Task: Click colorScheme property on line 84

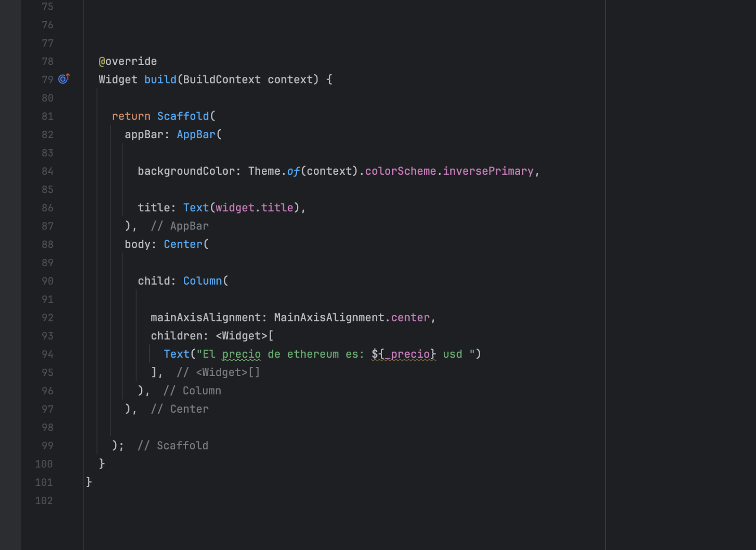Action: tap(401, 171)
